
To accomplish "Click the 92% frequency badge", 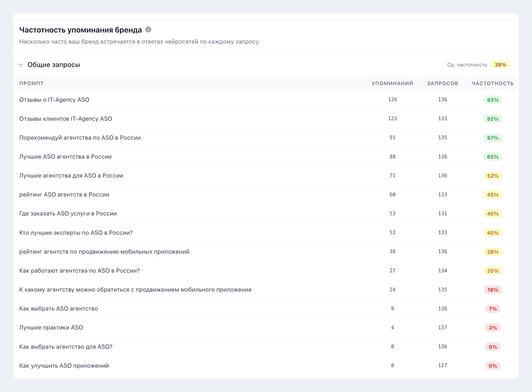I will click(493, 119).
